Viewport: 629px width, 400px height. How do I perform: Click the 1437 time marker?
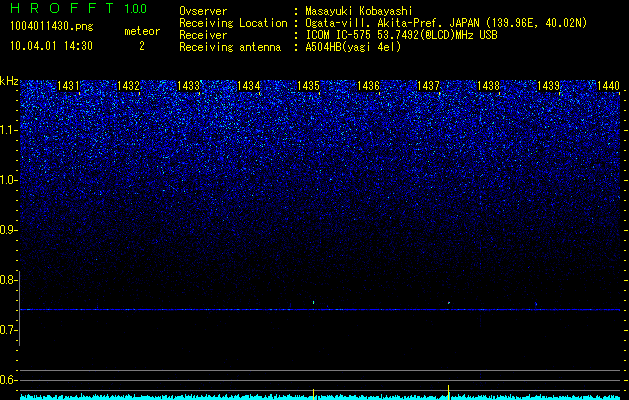[x=428, y=85]
